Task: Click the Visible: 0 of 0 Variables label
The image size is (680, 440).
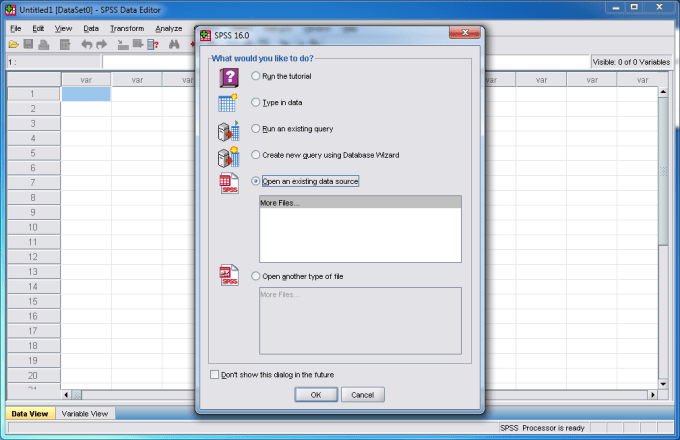Action: (x=631, y=62)
